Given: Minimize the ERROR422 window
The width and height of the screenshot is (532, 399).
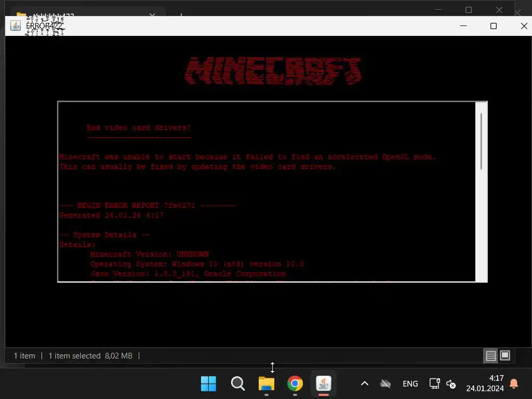Looking at the screenshot, I should click(x=463, y=26).
